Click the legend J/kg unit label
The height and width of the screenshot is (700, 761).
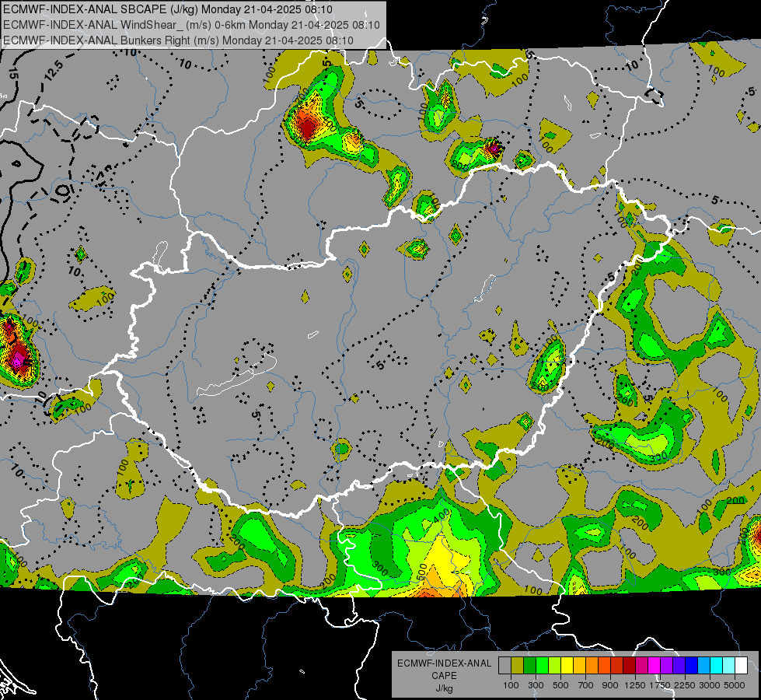pos(444,688)
